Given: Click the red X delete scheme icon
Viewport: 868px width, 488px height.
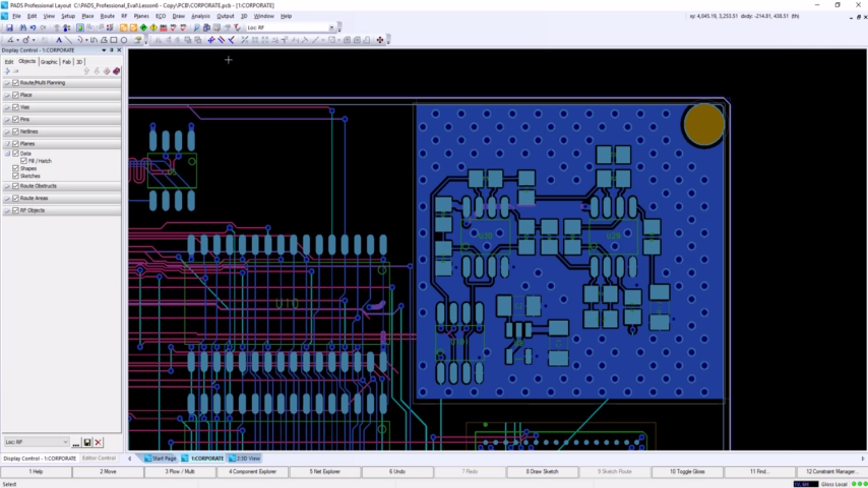Looking at the screenshot, I should click(98, 442).
